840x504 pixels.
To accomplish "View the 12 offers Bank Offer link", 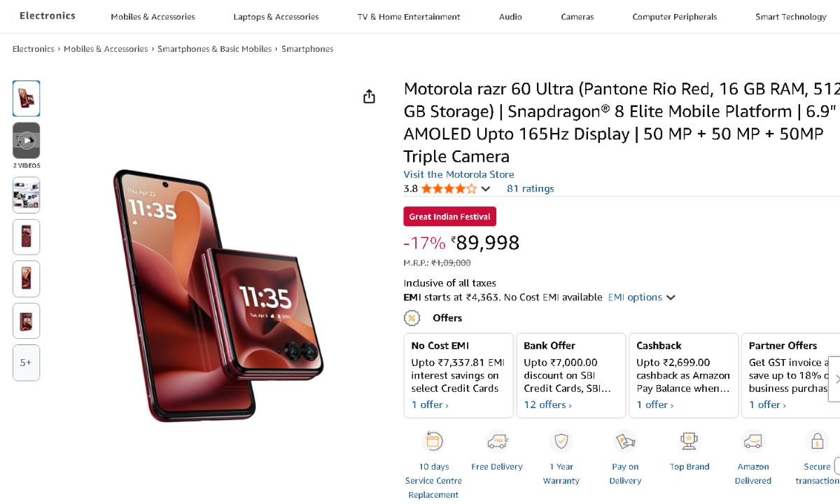I will 547,405.
